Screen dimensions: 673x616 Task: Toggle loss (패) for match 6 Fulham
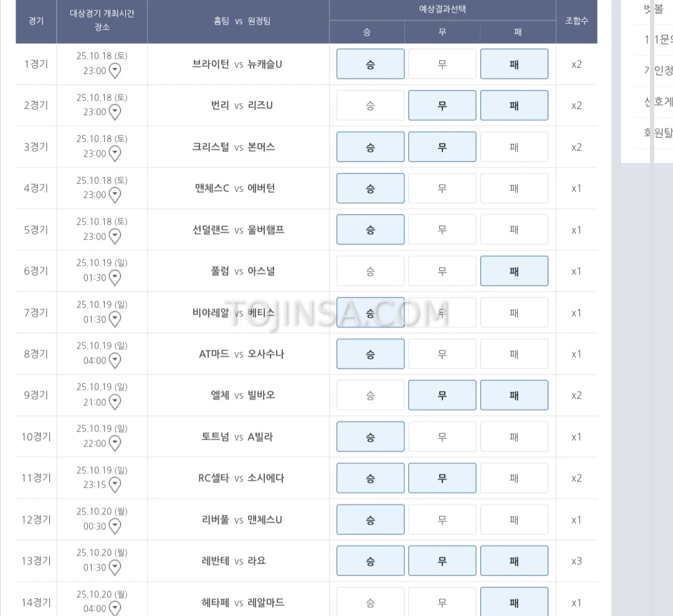(x=514, y=271)
